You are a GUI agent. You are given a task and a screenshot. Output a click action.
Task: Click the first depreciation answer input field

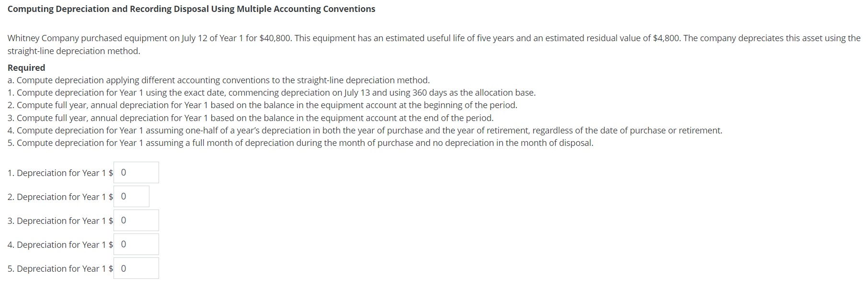tap(136, 172)
